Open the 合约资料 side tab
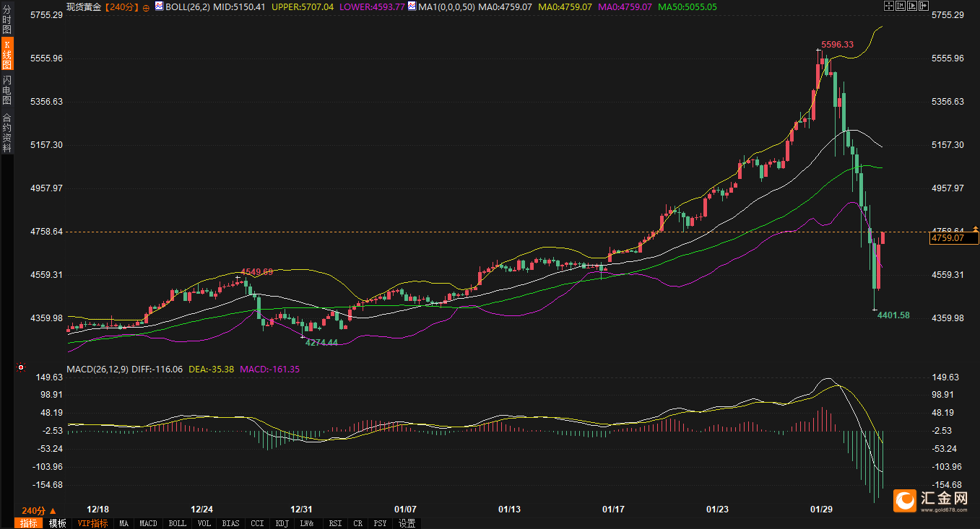This screenshot has height=529, width=980. tap(7, 133)
